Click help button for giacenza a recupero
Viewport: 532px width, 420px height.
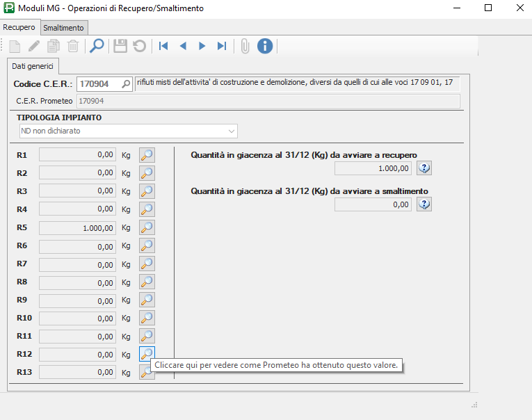click(424, 168)
